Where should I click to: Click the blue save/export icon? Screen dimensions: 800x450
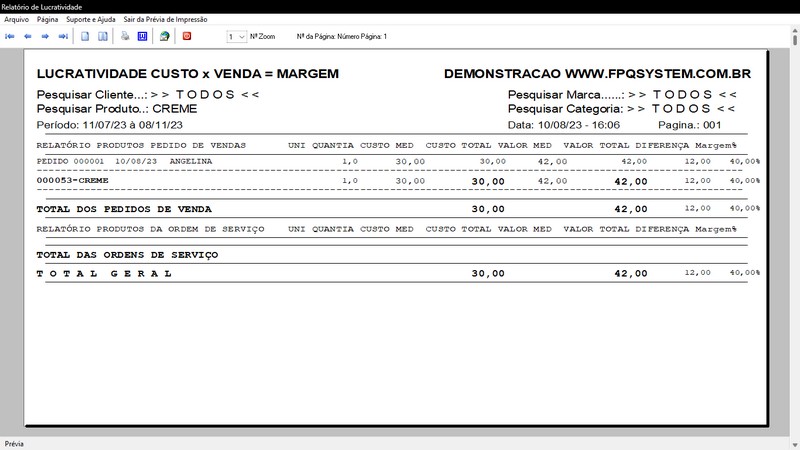click(x=142, y=36)
